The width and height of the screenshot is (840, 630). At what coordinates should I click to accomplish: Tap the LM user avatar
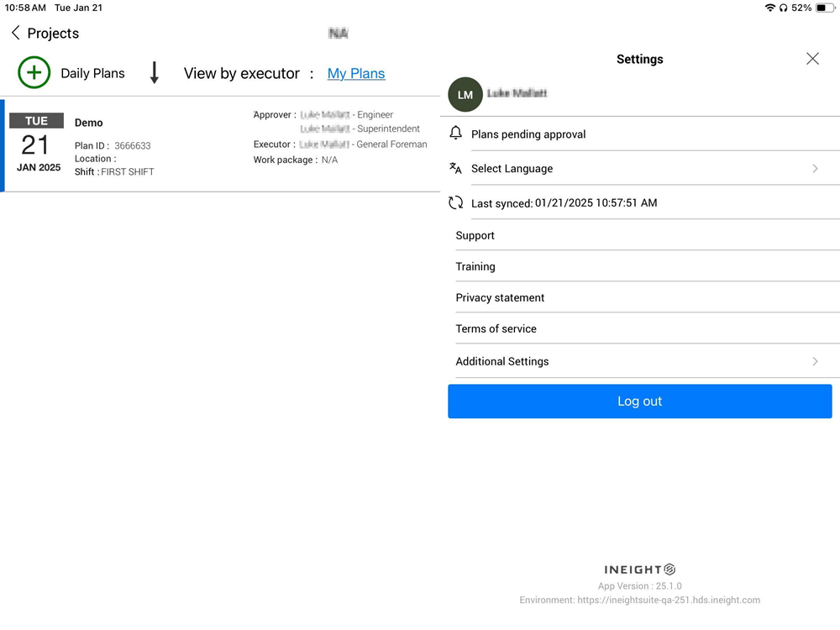coord(465,95)
